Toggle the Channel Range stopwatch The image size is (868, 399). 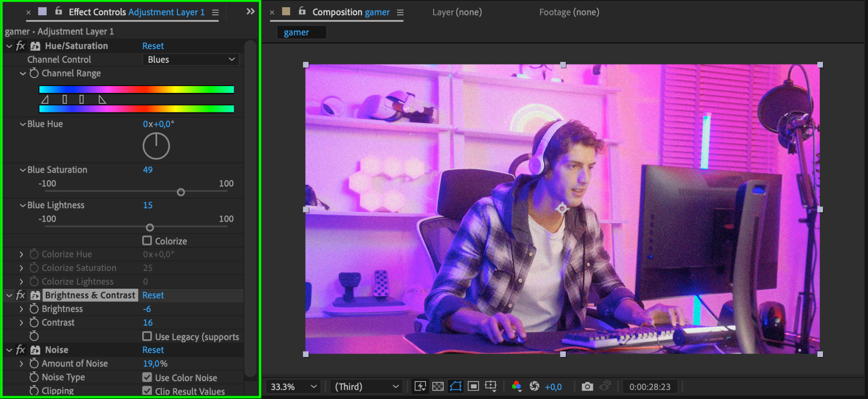tap(34, 73)
